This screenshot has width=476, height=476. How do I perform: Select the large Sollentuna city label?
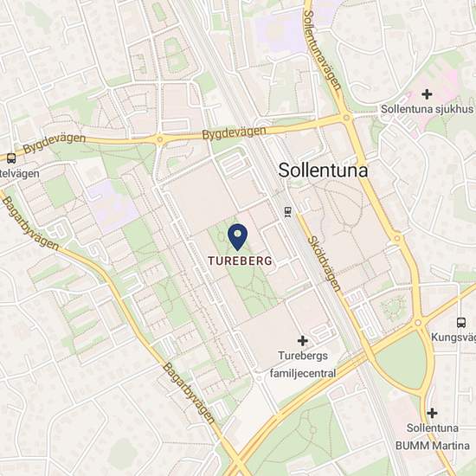tap(323, 170)
